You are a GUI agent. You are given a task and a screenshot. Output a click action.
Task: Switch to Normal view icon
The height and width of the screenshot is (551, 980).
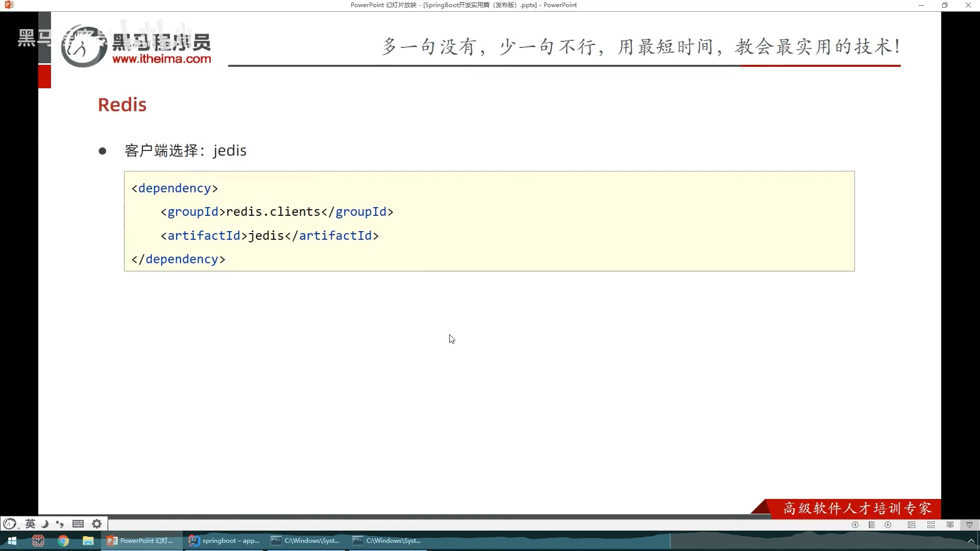(x=912, y=524)
